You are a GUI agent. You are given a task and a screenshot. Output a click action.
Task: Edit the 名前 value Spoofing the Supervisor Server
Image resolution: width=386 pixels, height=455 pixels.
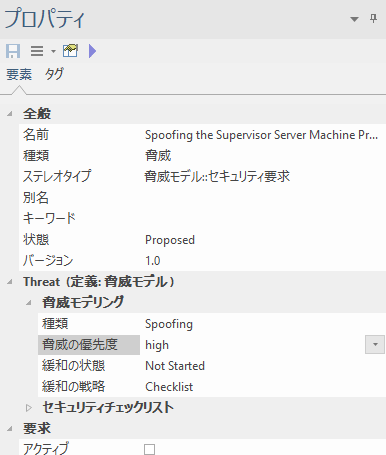click(x=261, y=135)
